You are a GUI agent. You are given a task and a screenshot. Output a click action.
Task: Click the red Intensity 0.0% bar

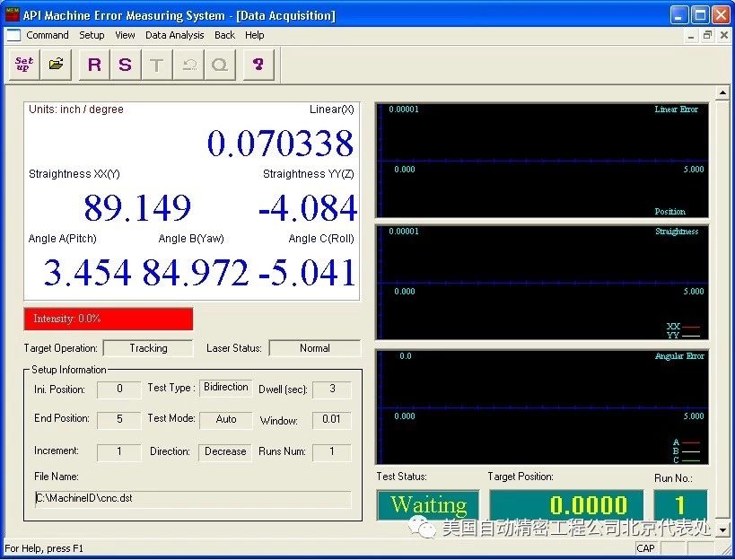click(109, 319)
